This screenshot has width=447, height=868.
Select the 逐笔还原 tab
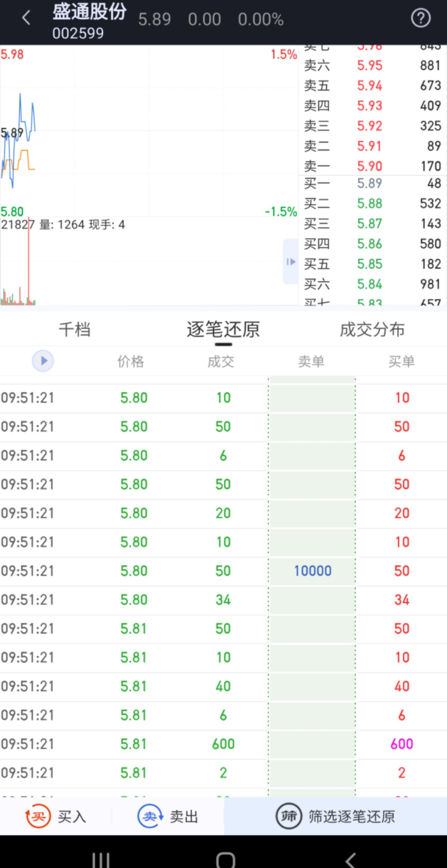[x=223, y=329]
